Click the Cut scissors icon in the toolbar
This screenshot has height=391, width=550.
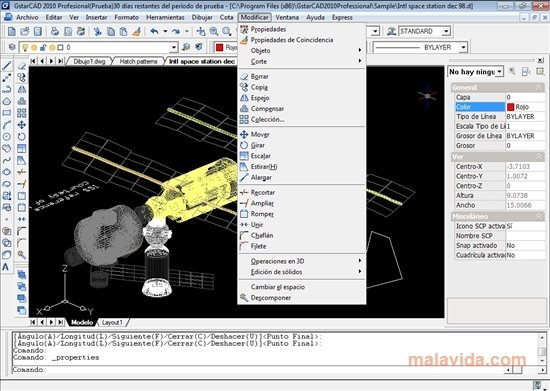point(98,32)
